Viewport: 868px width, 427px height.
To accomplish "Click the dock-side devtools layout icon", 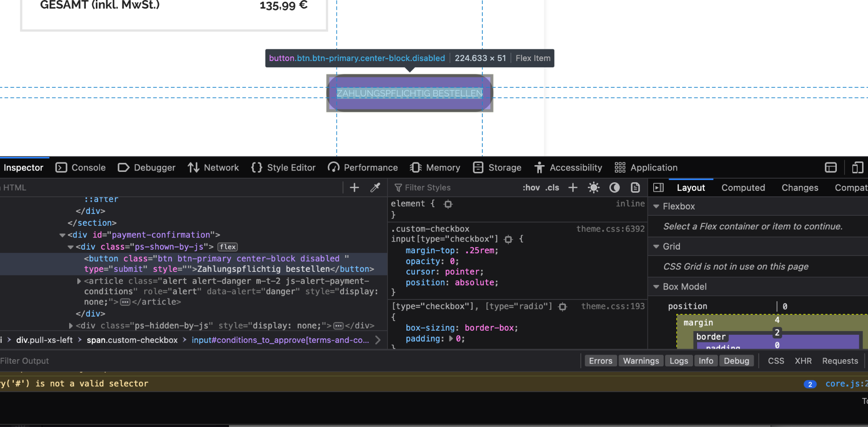I will (831, 168).
